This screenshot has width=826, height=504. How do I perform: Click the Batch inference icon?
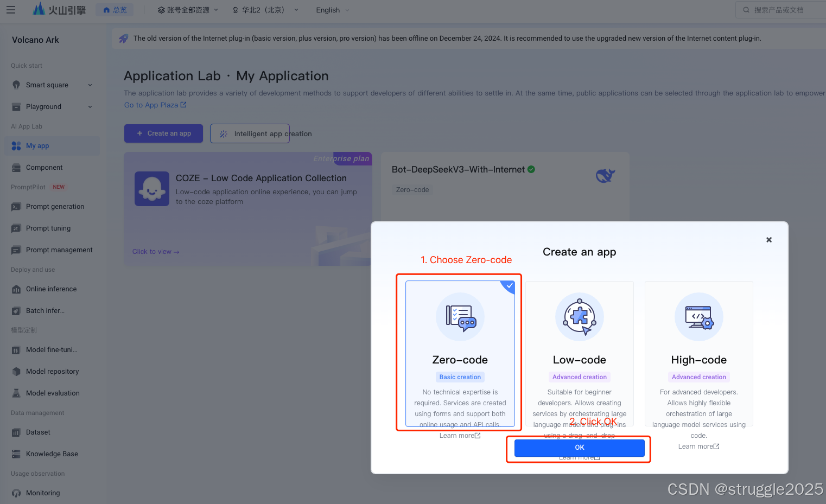point(16,311)
